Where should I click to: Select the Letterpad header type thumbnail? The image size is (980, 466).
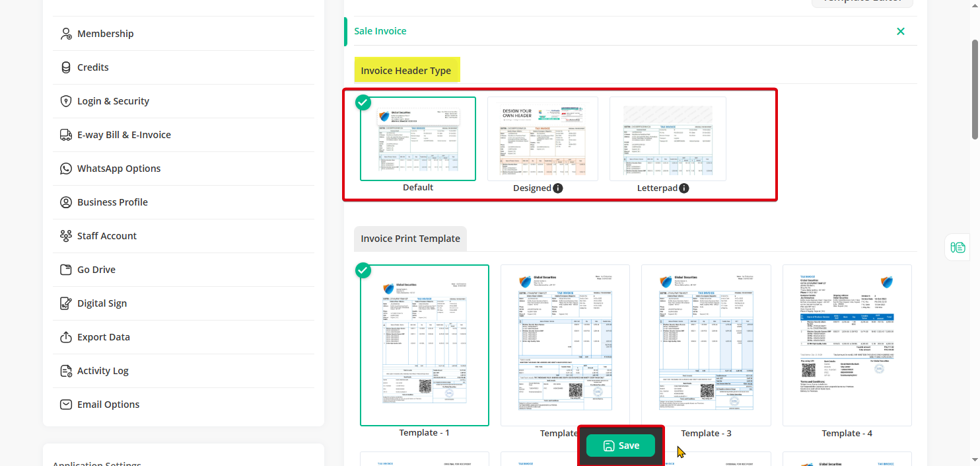point(668,139)
